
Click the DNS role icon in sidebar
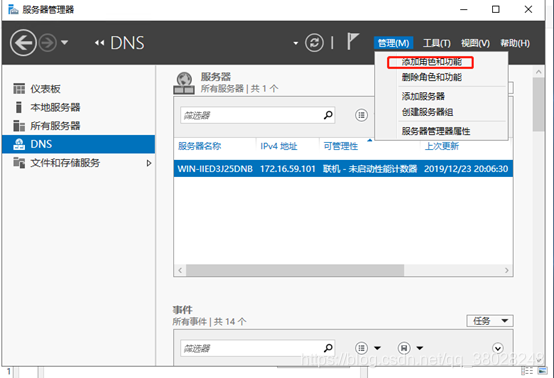[19, 144]
